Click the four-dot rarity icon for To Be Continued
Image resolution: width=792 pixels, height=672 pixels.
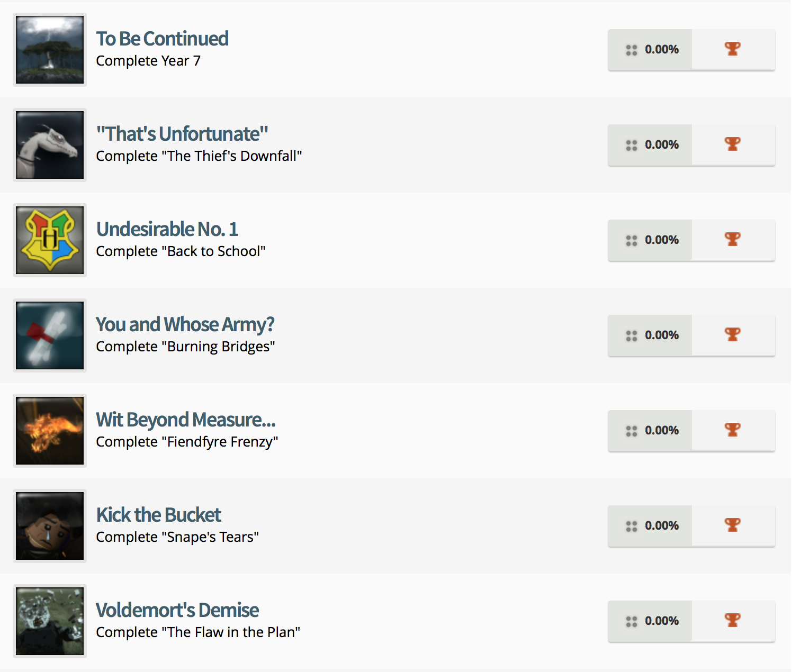point(632,50)
